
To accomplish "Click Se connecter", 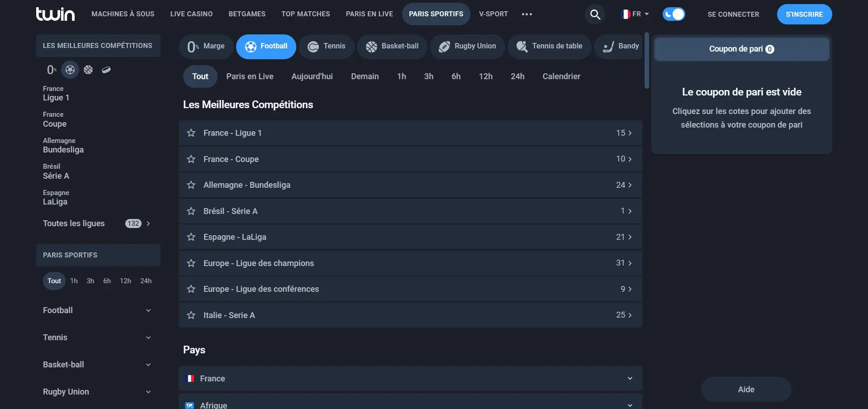I will 733,14.
